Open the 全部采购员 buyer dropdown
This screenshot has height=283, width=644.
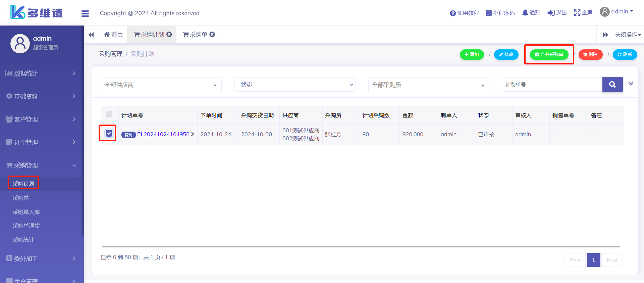point(428,85)
